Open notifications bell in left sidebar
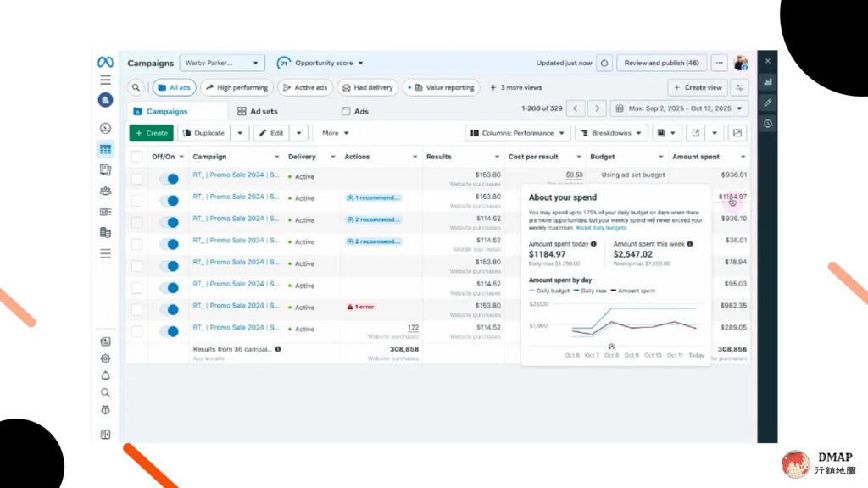 click(x=105, y=375)
